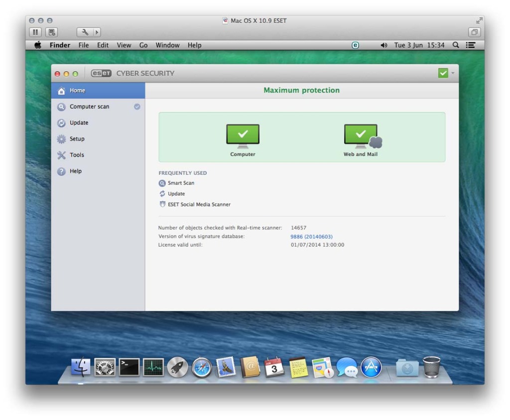Viewport: 510px width, 420px height.
Task: Open Activity Monitor from the Dock
Action: point(153,367)
